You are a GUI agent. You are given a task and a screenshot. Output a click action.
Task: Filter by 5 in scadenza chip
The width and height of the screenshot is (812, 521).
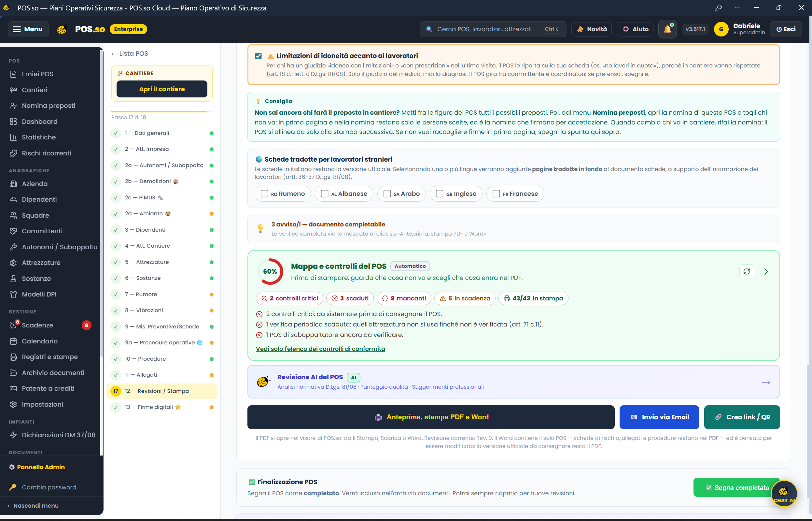465,298
